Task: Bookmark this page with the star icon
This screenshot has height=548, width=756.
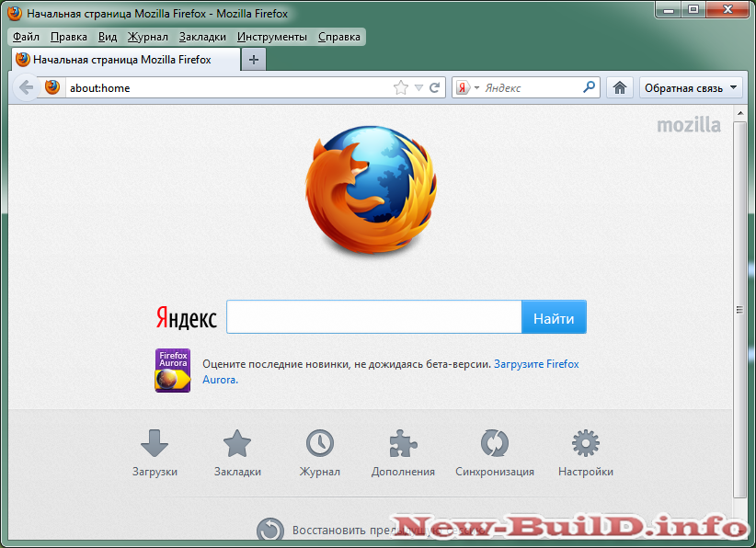Action: [401, 87]
